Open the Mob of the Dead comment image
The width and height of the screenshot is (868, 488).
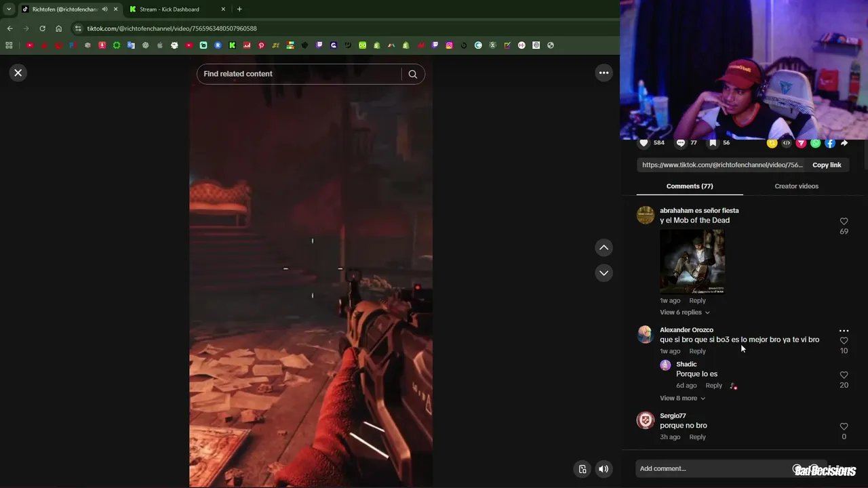(x=692, y=262)
